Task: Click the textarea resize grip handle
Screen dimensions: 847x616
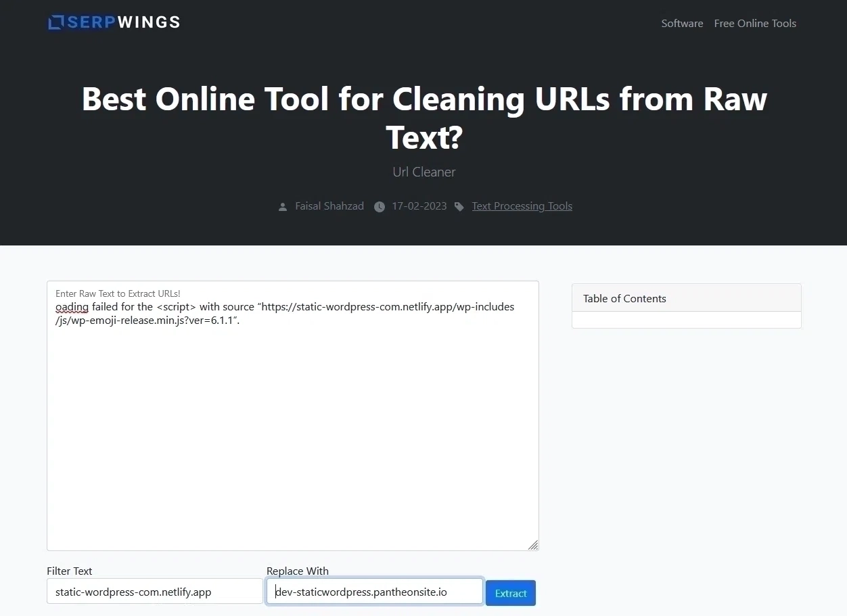Action: coord(534,545)
